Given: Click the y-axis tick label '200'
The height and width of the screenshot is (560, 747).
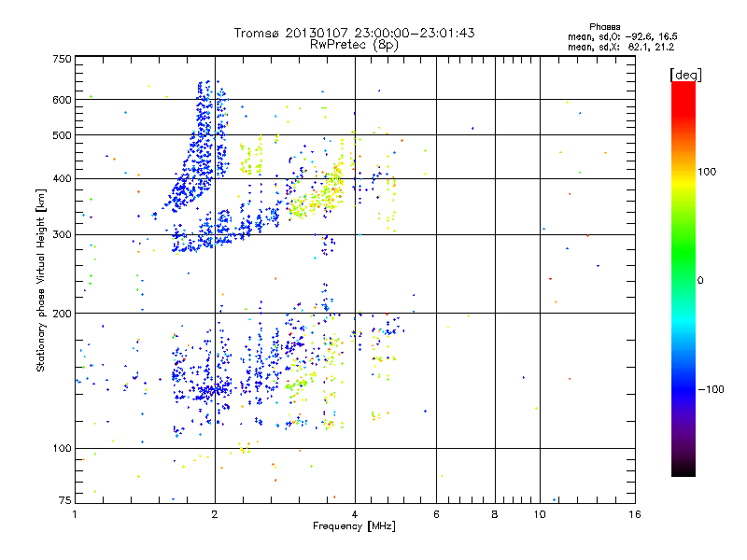Looking at the screenshot, I should (62, 314).
